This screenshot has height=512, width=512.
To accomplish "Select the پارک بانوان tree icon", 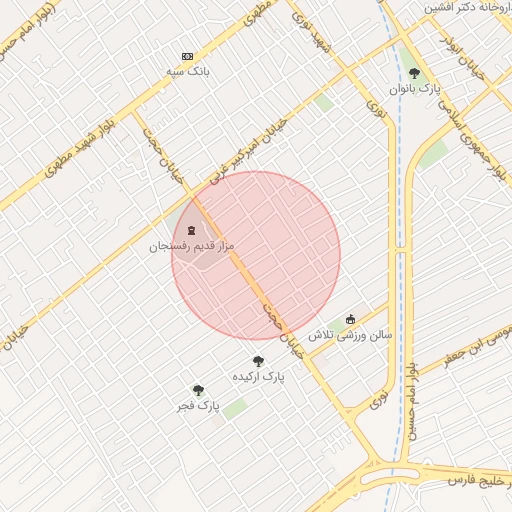I will [414, 73].
